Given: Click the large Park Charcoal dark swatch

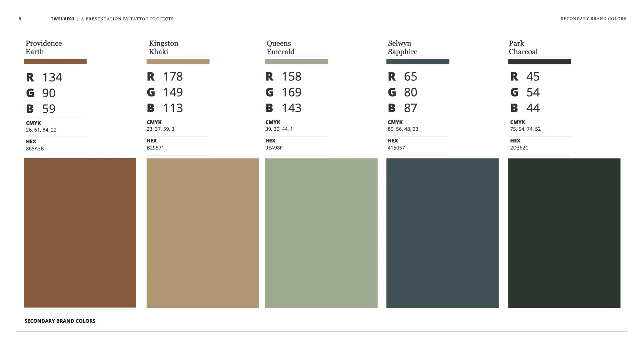Looking at the screenshot, I should [564, 233].
